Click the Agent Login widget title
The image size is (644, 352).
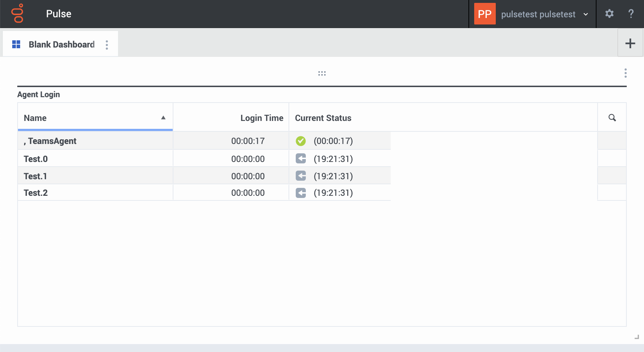click(38, 95)
